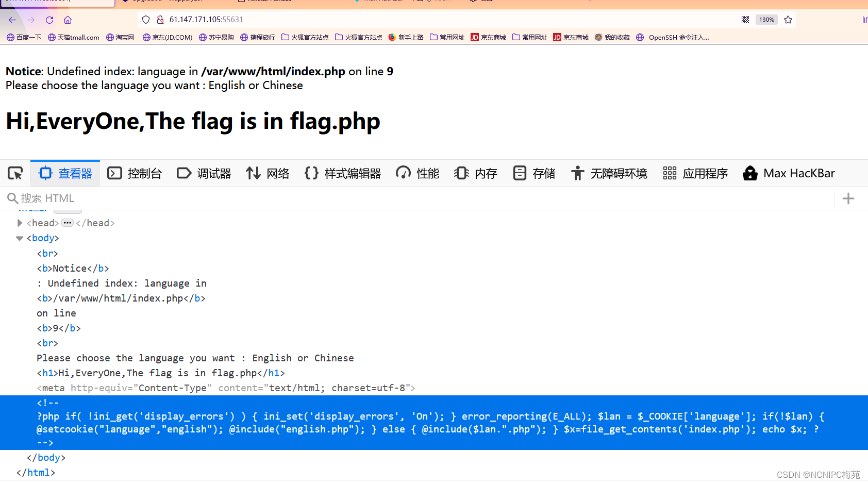868x484 pixels.
Task: Click the shield tracking protection icon
Action: pos(146,20)
